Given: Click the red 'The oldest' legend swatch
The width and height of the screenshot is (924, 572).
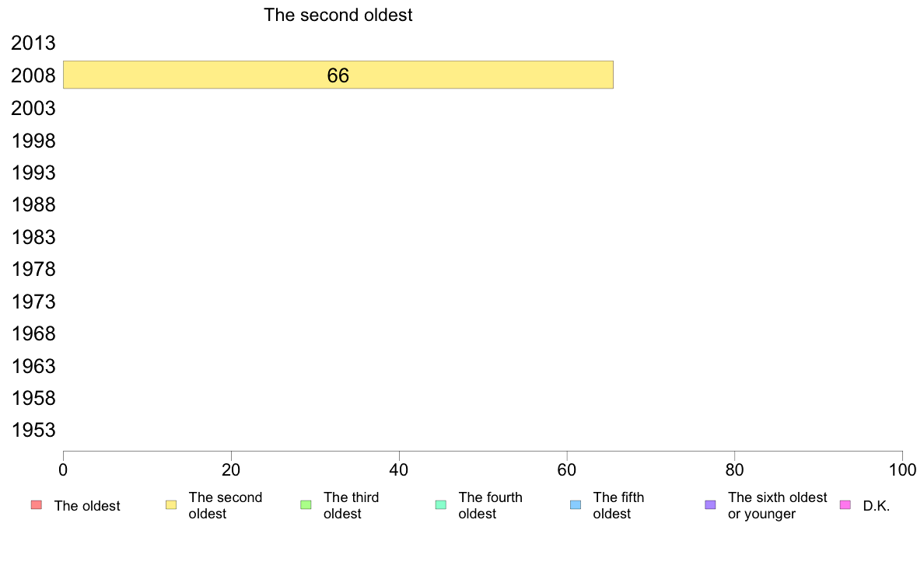Looking at the screenshot, I should click(x=37, y=505).
